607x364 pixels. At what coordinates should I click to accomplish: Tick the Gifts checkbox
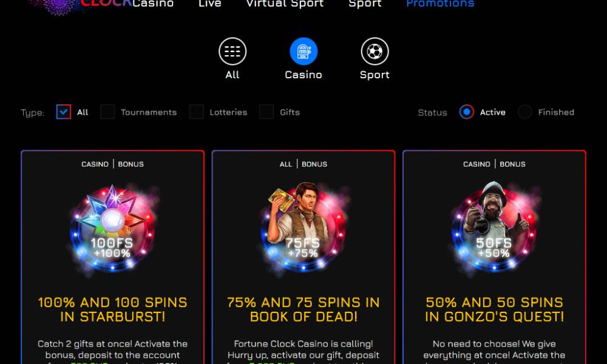(266, 112)
